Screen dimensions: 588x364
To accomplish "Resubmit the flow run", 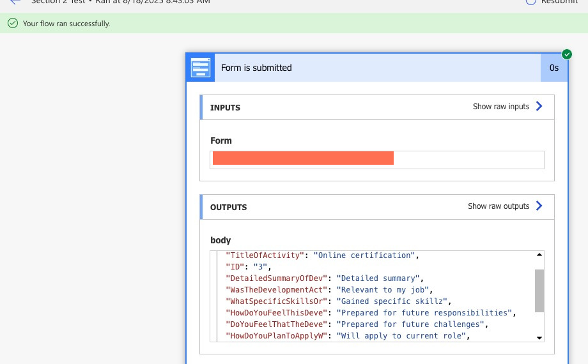I will tap(553, 2).
